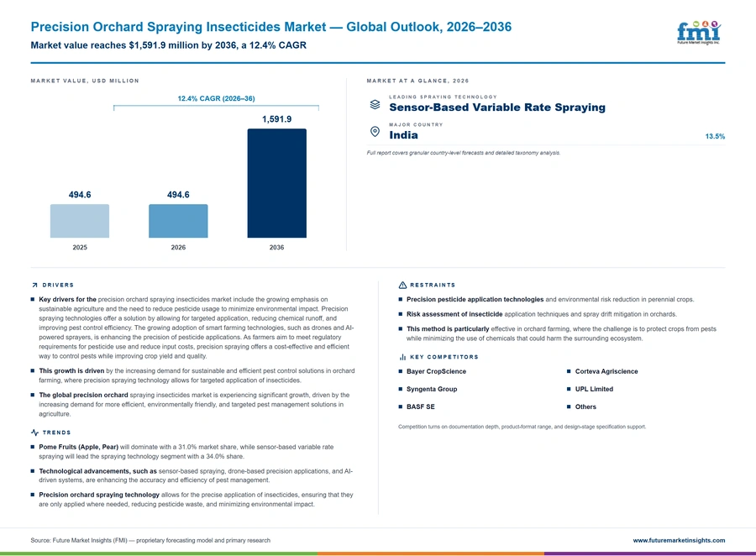Image resolution: width=756 pixels, height=556 pixels.
Task: Click the 'This growth is driven' bullet
Action: click(193, 375)
